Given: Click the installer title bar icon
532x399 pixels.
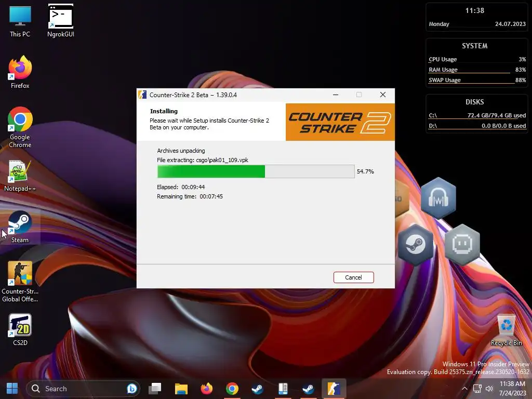Looking at the screenshot, I should point(142,95).
